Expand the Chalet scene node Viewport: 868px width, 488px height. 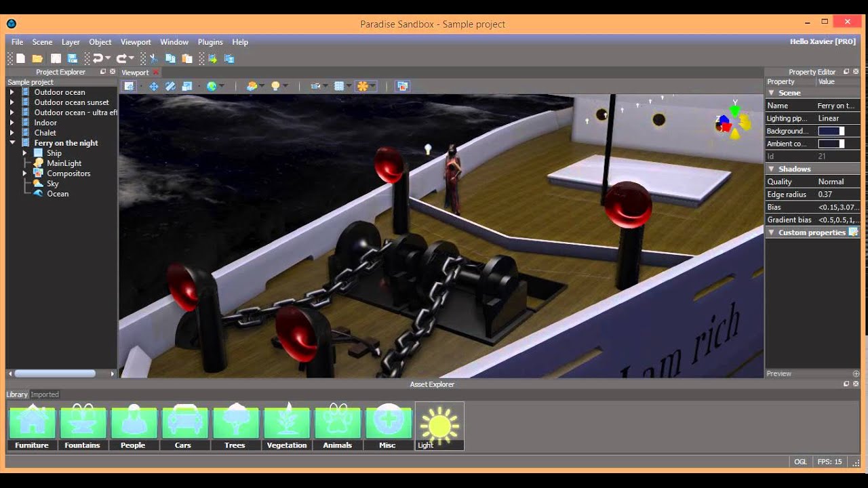click(x=12, y=133)
